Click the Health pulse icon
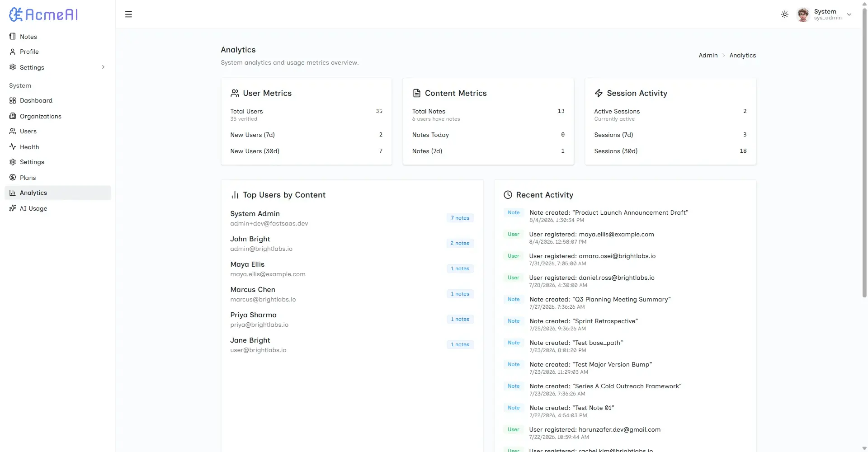868x452 pixels. (13, 147)
